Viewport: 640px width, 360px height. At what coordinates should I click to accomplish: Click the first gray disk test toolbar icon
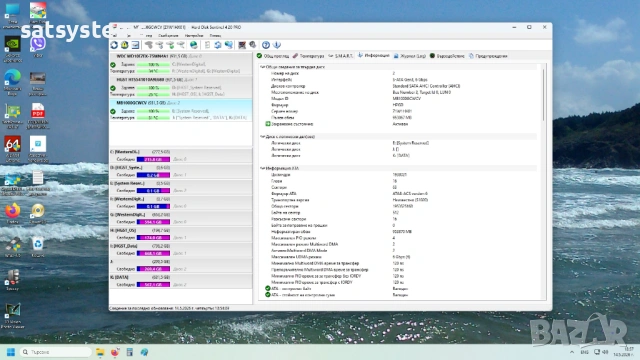(x=149, y=45)
